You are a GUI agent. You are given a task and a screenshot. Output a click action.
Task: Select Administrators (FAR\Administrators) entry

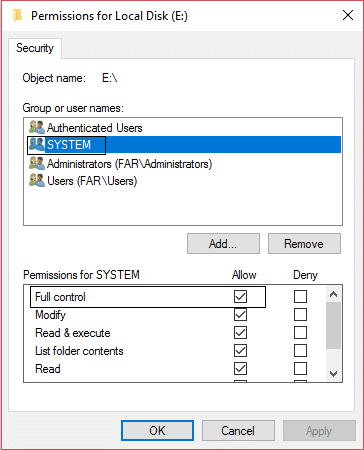[x=129, y=164]
